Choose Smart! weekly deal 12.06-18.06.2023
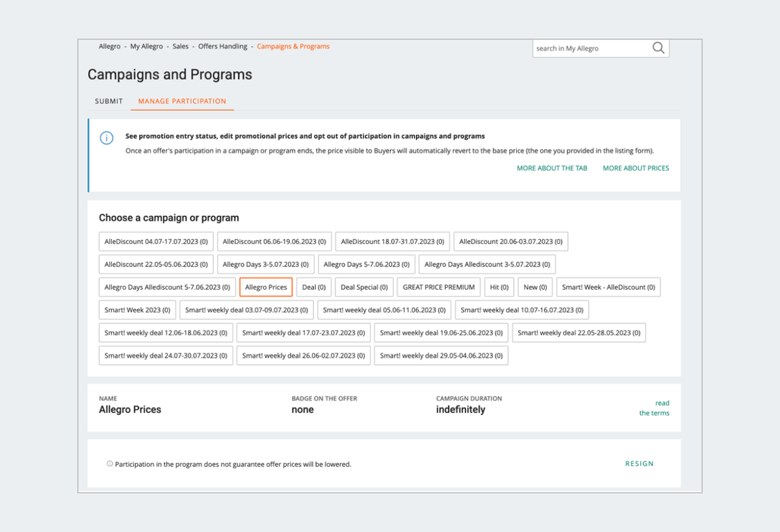This screenshot has width=780, height=532. tap(166, 333)
